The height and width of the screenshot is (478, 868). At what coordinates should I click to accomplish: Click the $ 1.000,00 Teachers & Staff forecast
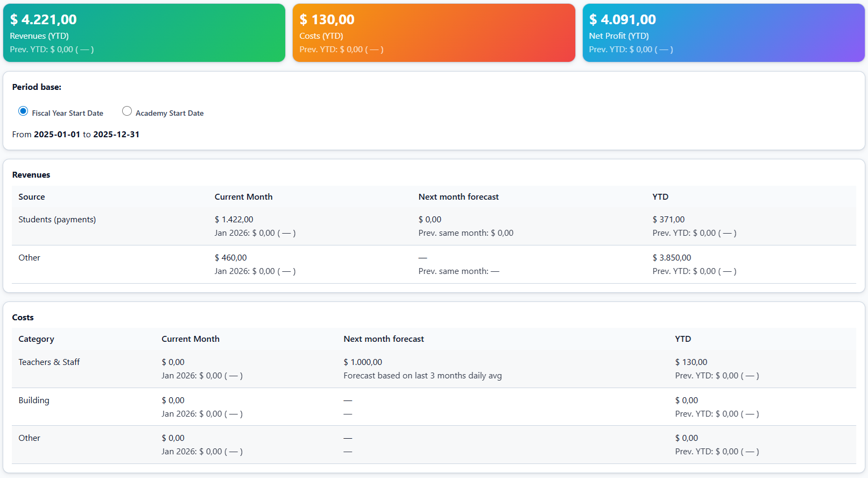[363, 362]
